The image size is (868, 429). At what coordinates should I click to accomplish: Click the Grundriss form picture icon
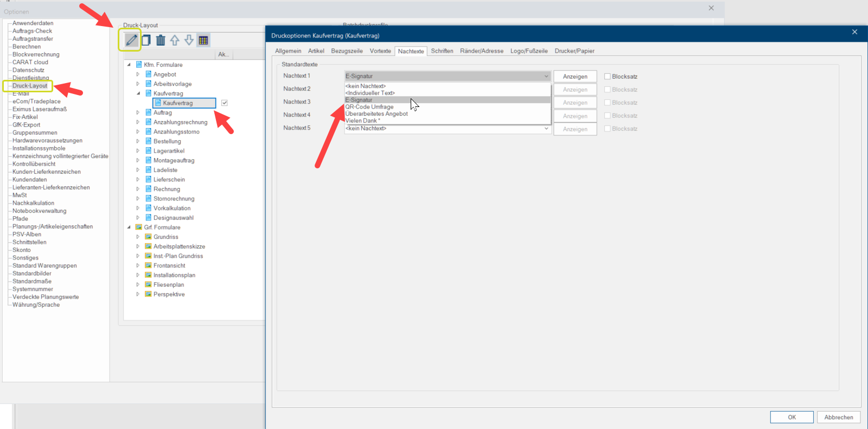(148, 237)
